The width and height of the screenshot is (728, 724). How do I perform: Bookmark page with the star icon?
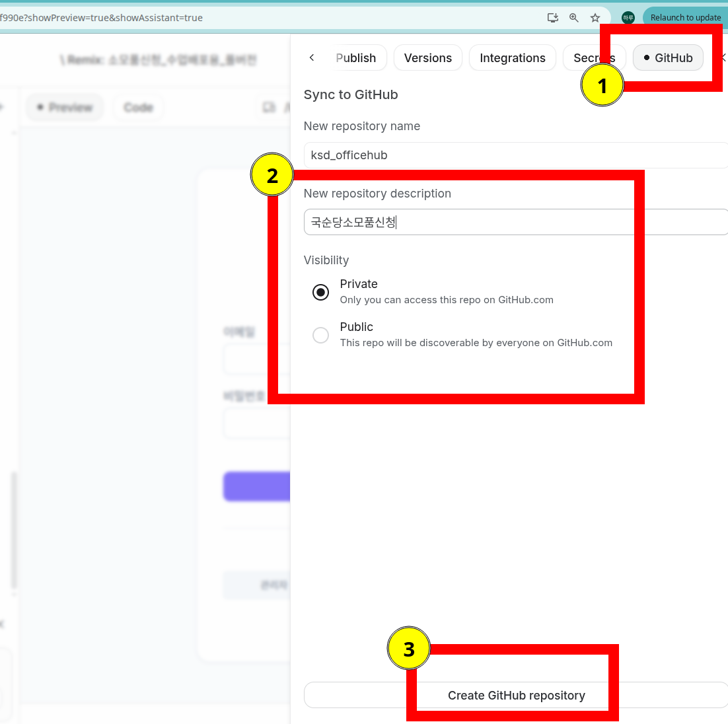[595, 18]
